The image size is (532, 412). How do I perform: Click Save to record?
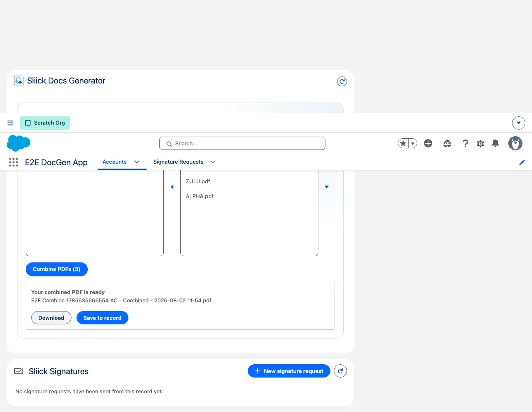102,318
